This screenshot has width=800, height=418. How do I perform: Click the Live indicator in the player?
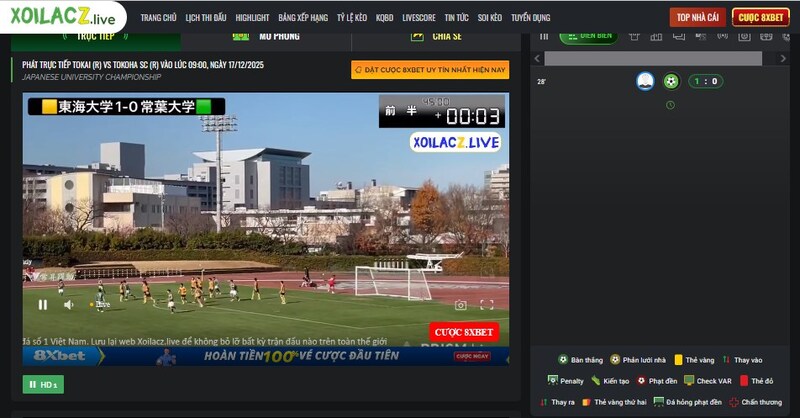click(x=101, y=304)
